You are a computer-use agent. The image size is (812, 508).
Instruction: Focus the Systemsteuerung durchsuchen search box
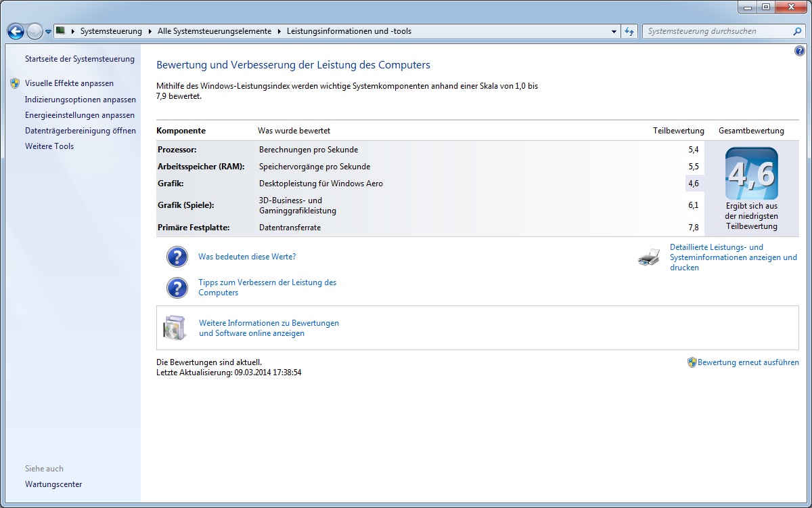coord(717,31)
